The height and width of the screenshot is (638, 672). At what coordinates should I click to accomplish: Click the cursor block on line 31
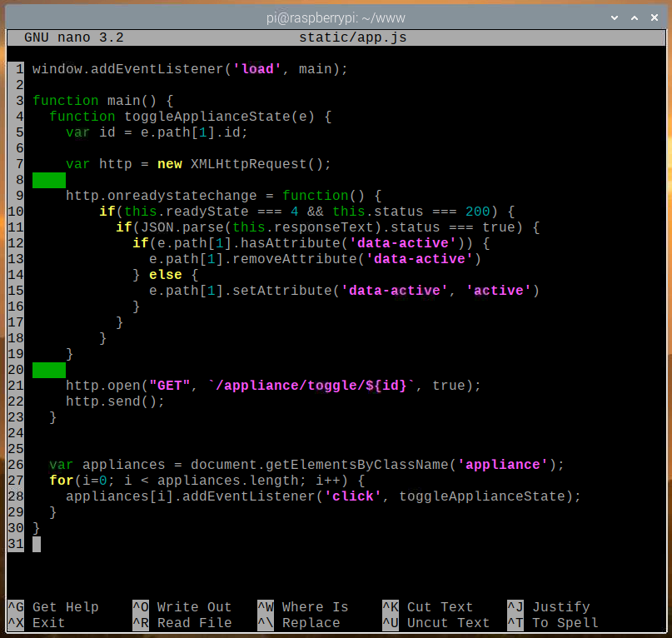pos(37,544)
